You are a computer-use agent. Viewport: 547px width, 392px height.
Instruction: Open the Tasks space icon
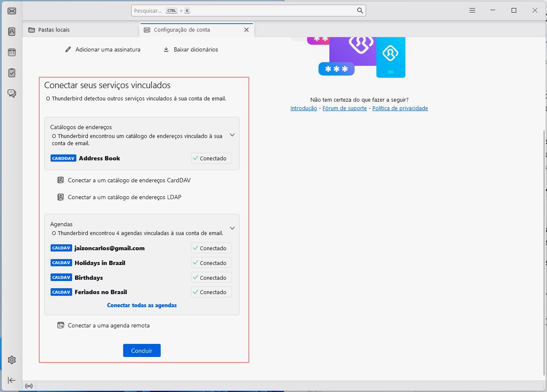12,73
